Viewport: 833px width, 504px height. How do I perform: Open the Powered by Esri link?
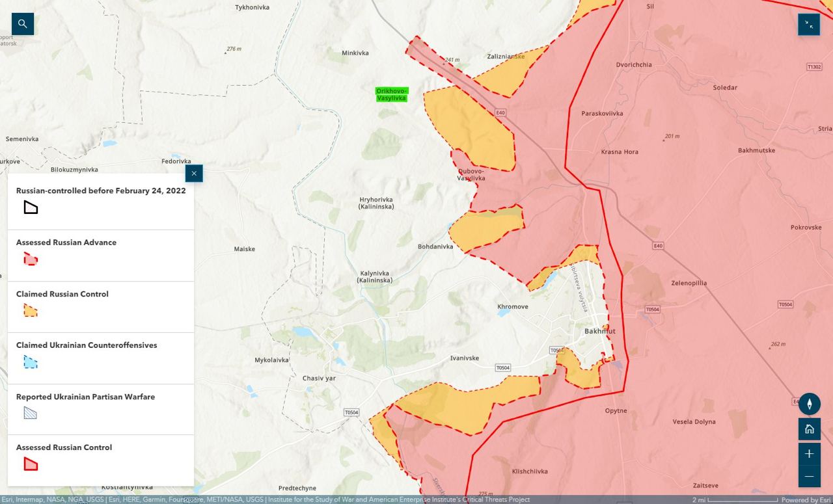click(x=806, y=500)
